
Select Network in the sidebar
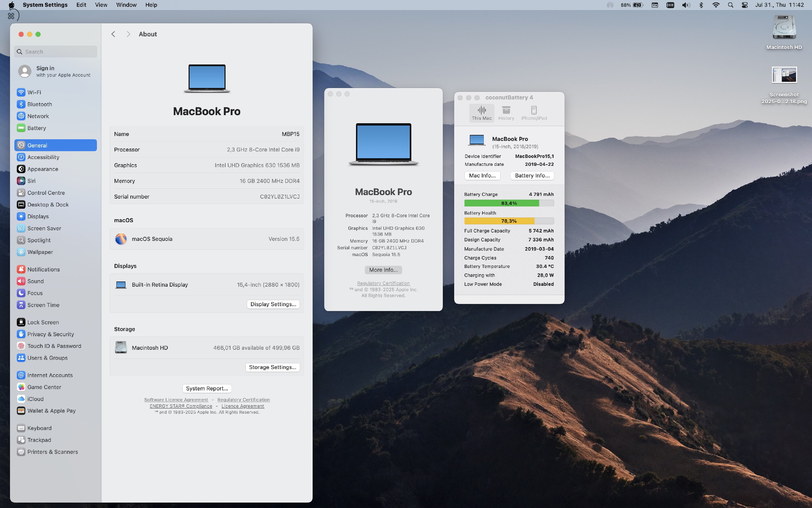point(55,116)
